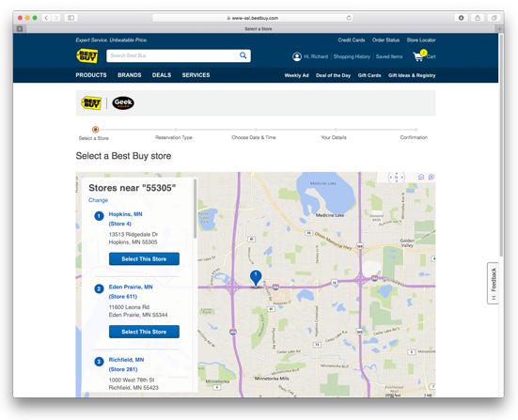Open the BRANDS menu
The width and height of the screenshot is (518, 420).
pyautogui.click(x=130, y=75)
